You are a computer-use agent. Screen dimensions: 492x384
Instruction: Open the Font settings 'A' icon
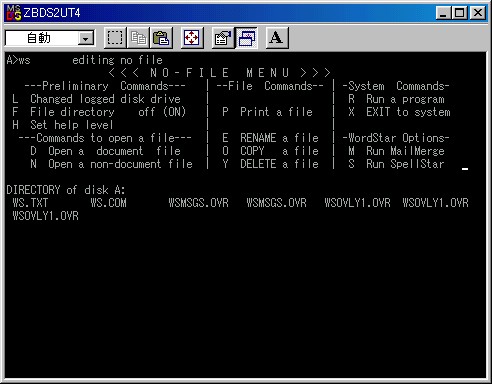coord(277,38)
